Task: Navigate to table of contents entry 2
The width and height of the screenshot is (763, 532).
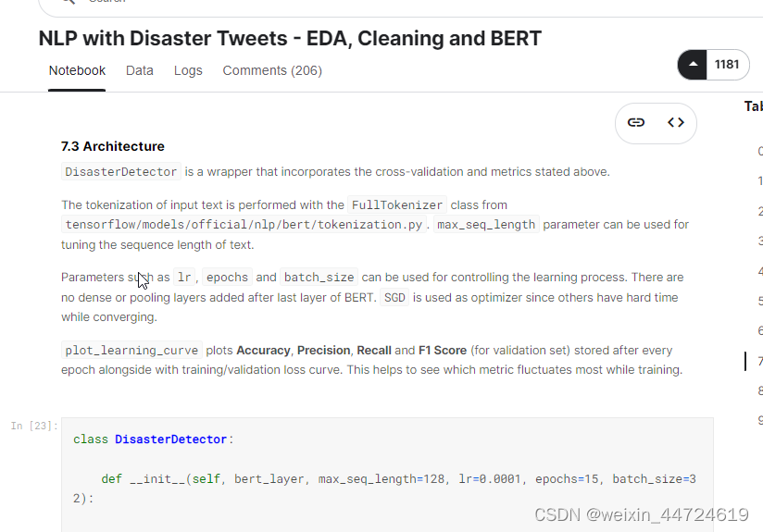Action: point(760,211)
